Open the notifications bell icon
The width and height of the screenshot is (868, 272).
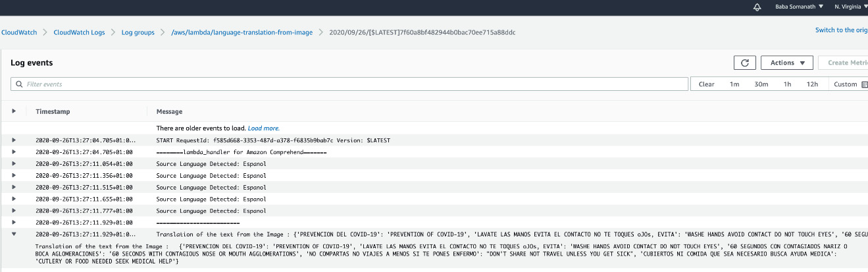757,7
